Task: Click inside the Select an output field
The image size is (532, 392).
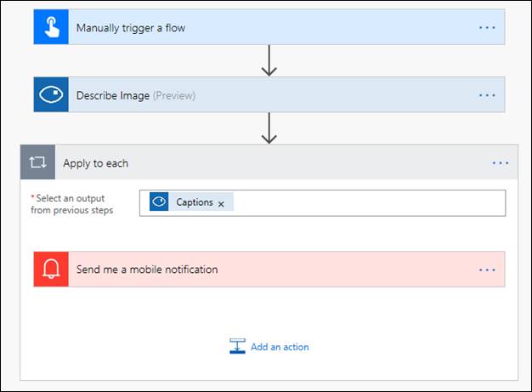Action: (x=365, y=202)
